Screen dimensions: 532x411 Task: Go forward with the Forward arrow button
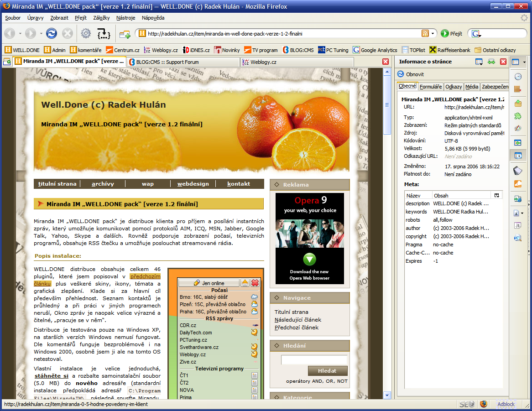pos(31,33)
